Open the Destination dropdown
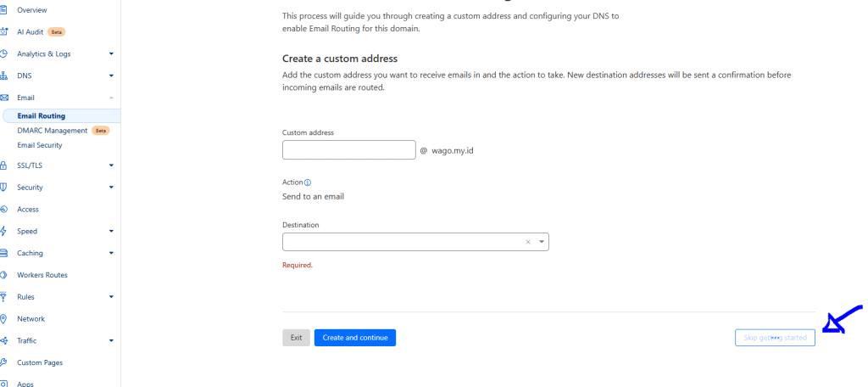 click(x=541, y=242)
